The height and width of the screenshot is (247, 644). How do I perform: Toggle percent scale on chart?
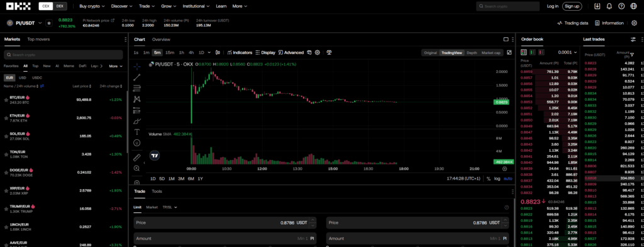[x=488, y=179]
